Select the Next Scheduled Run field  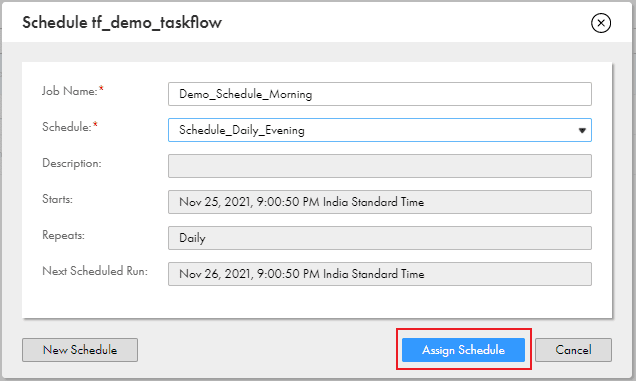[380, 274]
